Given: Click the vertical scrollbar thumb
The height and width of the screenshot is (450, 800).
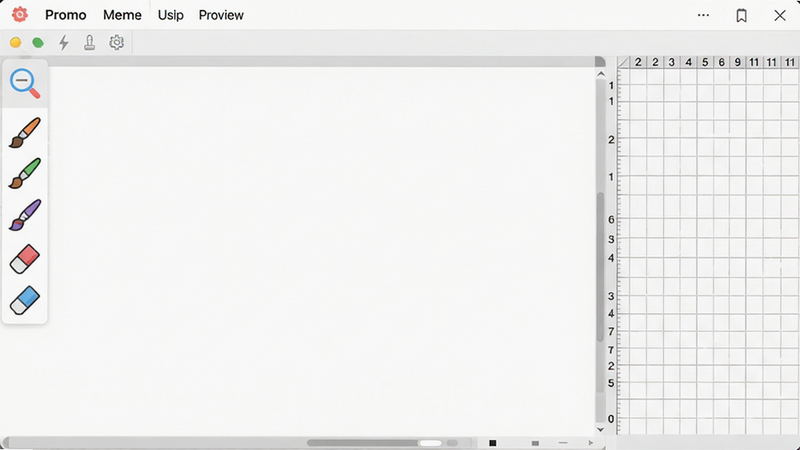Looking at the screenshot, I should pyautogui.click(x=601, y=267).
